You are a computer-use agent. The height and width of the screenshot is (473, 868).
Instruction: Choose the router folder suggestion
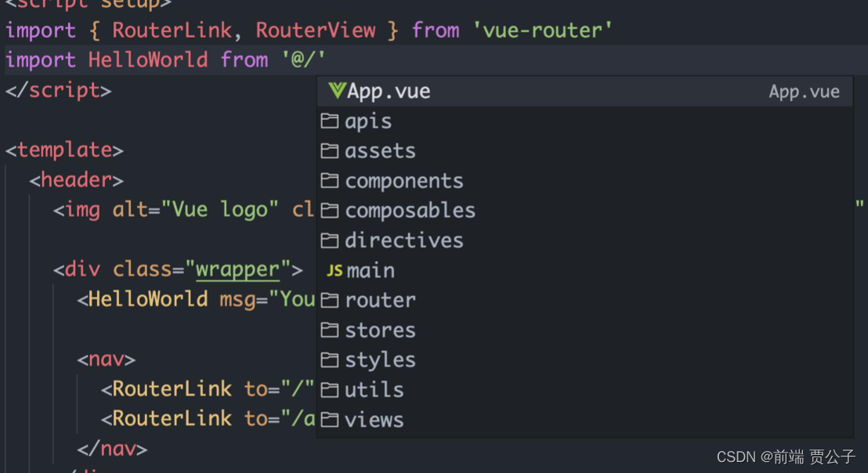tap(584, 301)
